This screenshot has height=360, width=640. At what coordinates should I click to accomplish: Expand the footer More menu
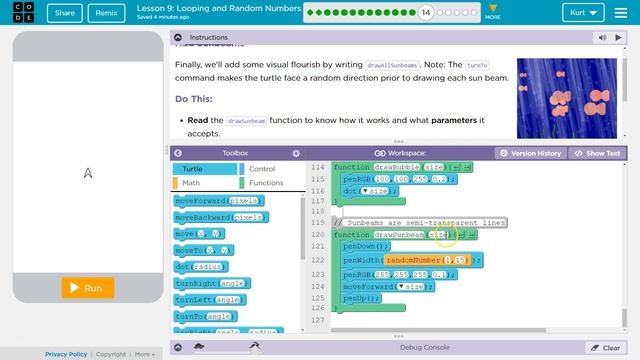[x=144, y=354]
